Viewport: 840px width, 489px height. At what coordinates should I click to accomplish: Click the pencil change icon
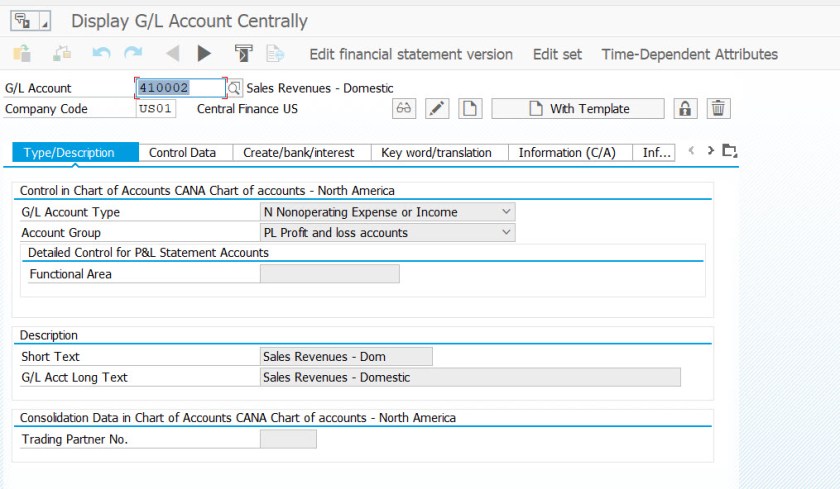(437, 109)
